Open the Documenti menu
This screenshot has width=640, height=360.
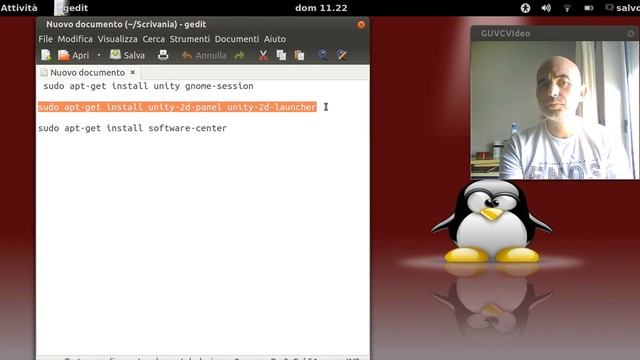coord(237,39)
